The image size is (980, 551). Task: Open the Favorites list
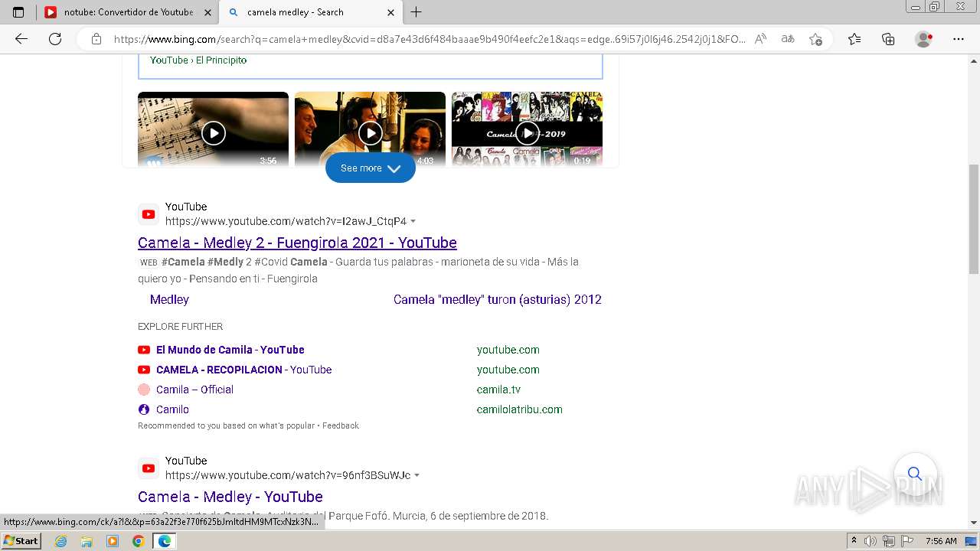tap(854, 39)
